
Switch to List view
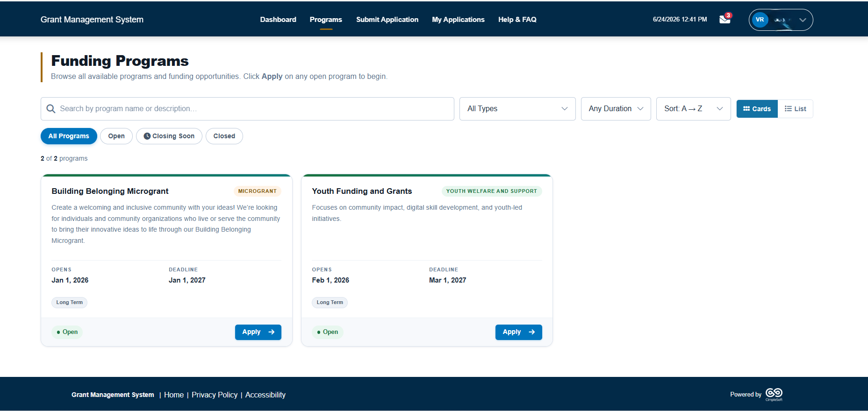pyautogui.click(x=795, y=109)
